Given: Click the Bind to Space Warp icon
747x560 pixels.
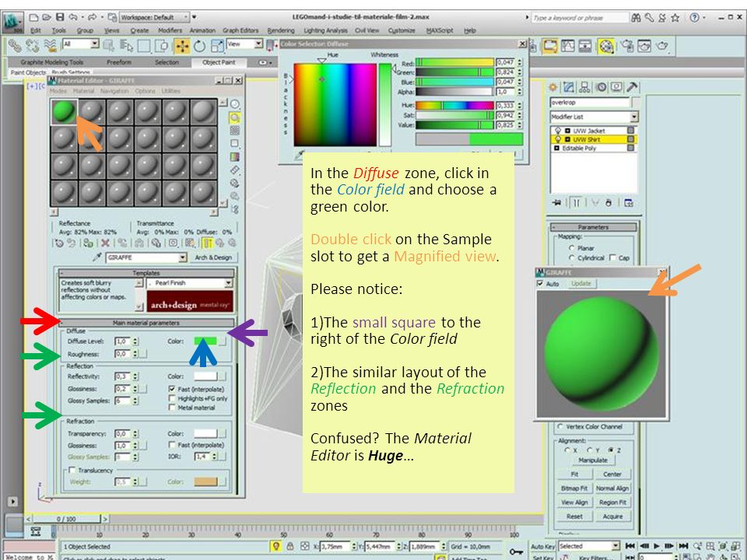Looking at the screenshot, I should coord(50,46).
